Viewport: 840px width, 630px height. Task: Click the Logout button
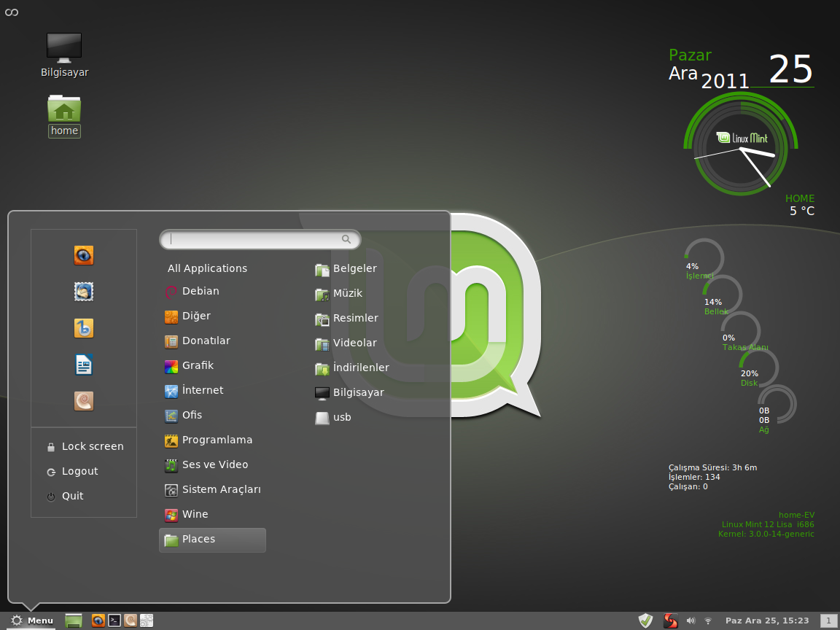coord(72,472)
